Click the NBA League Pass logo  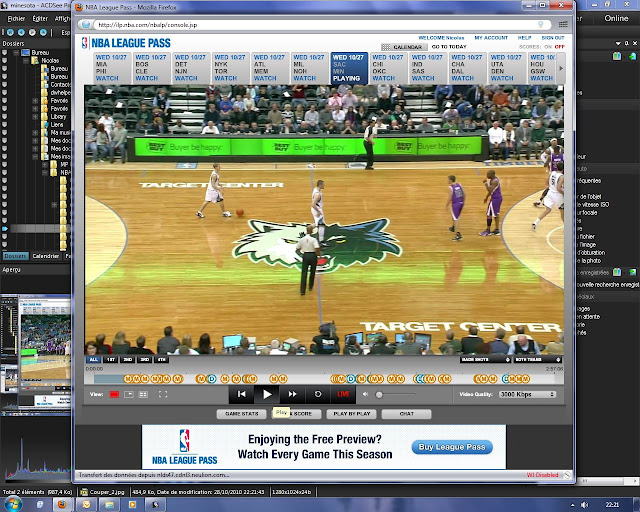[x=126, y=43]
